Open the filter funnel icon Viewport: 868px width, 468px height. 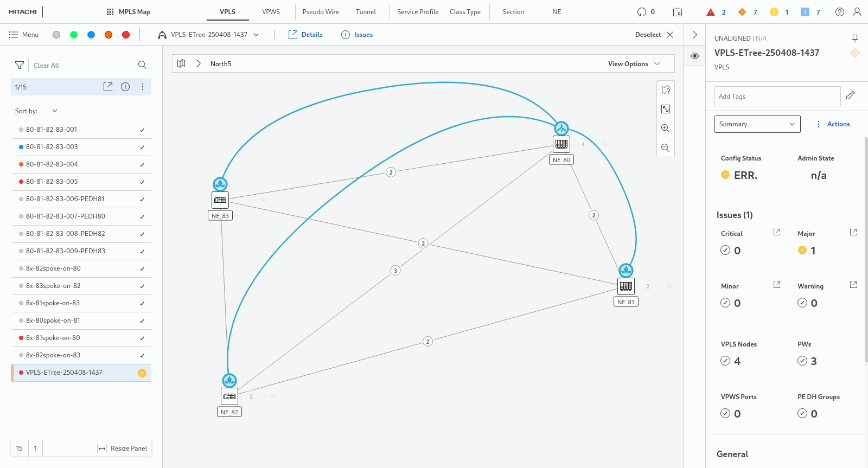tap(20, 65)
